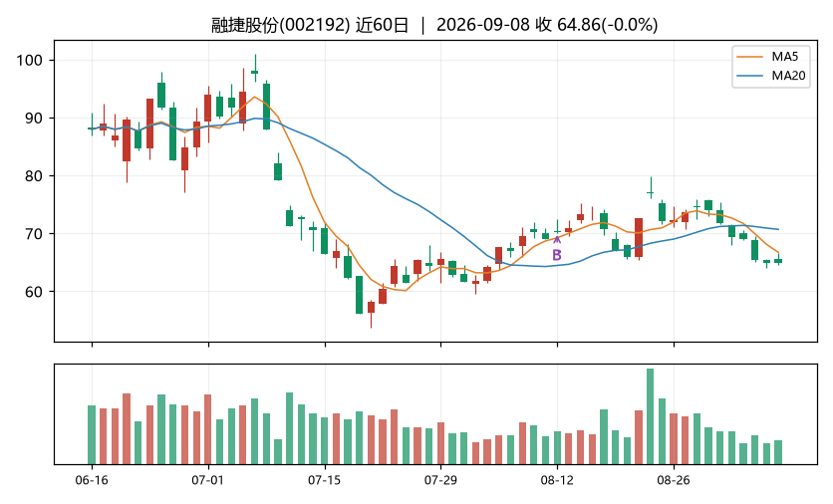Click the tallest green volume bar
The width and height of the screenshot is (833, 504).
(x=651, y=416)
